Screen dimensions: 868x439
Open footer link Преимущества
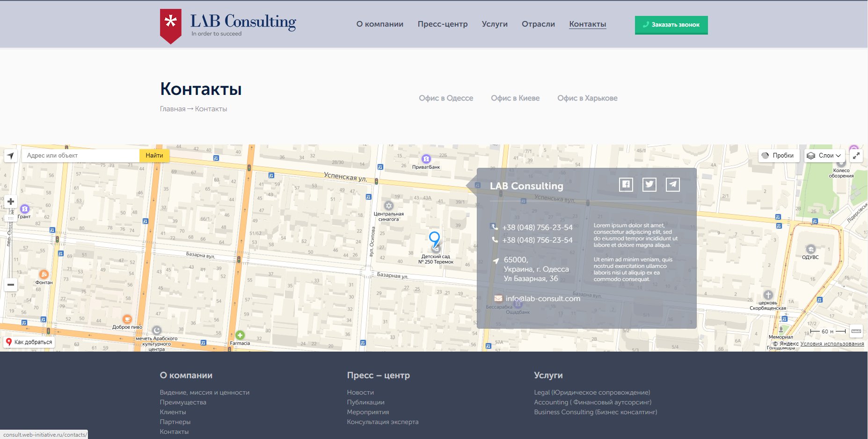pyautogui.click(x=183, y=402)
